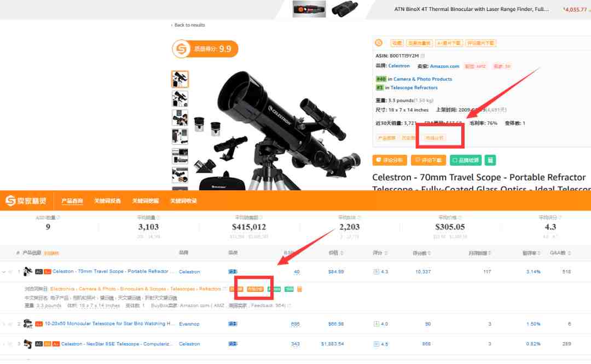Open the 10-20x50 Monocular Telescope listing title
Viewport: 591px width, 364px height.
(x=109, y=324)
